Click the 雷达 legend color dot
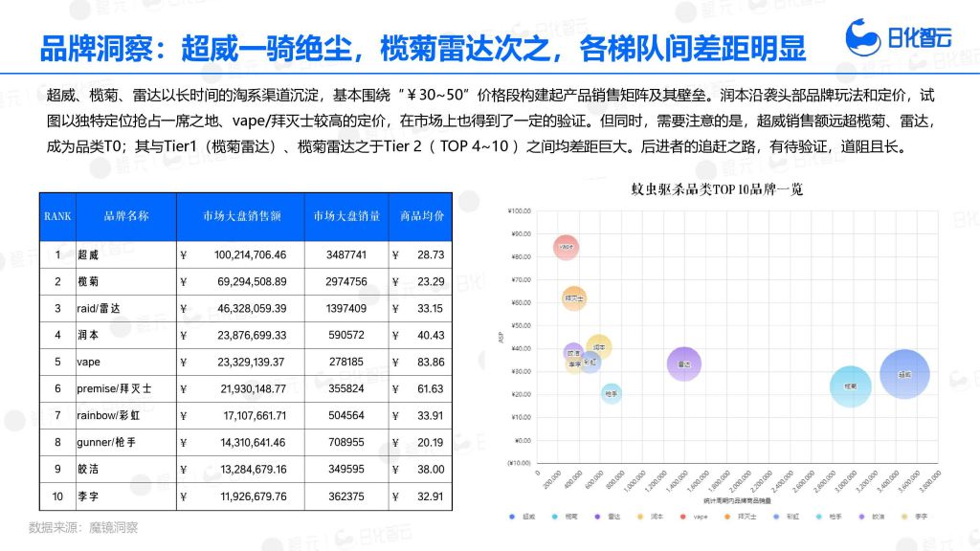The image size is (980, 551). coord(597,517)
